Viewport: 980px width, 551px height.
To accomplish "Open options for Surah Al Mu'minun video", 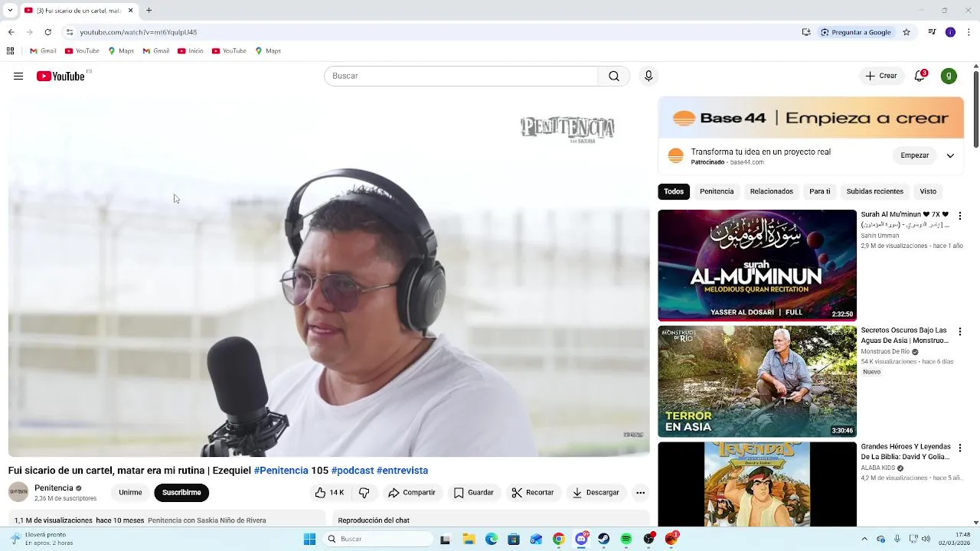I will pos(959,216).
